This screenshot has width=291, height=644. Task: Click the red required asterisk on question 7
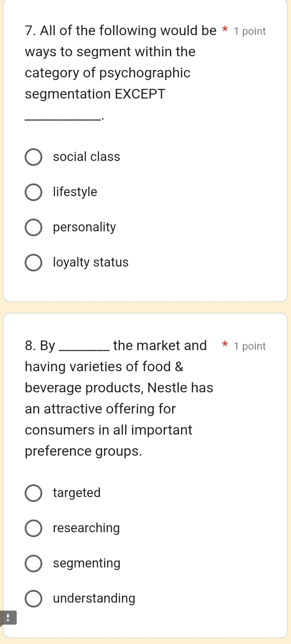[225, 30]
